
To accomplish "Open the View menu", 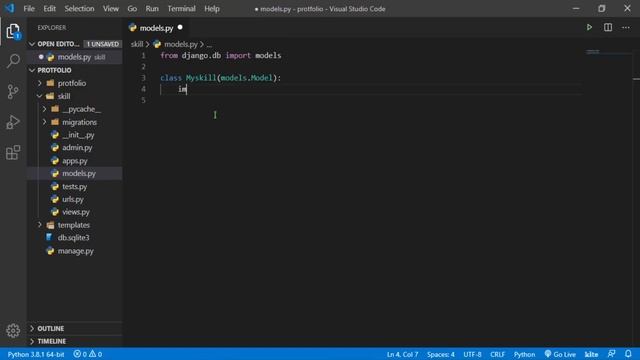I will click(111, 9).
